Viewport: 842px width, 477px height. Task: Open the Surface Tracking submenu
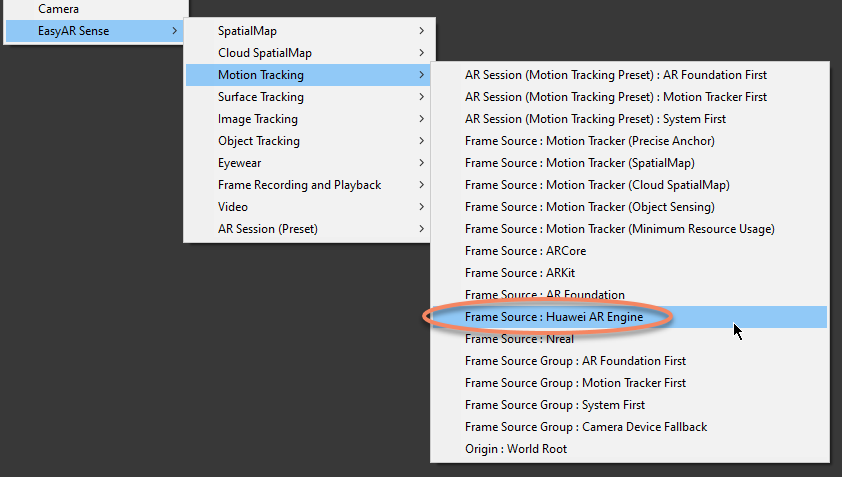309,97
